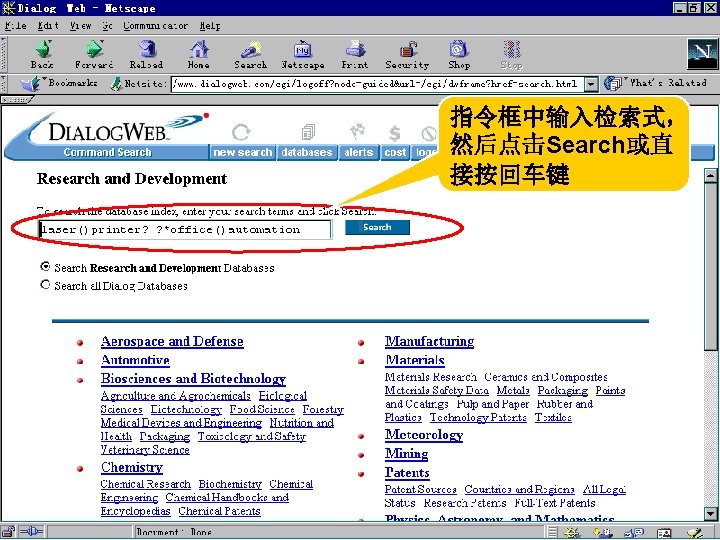Viewport: 720px width, 540px height.
Task: Click the Forward navigation icon
Action: (x=94, y=49)
